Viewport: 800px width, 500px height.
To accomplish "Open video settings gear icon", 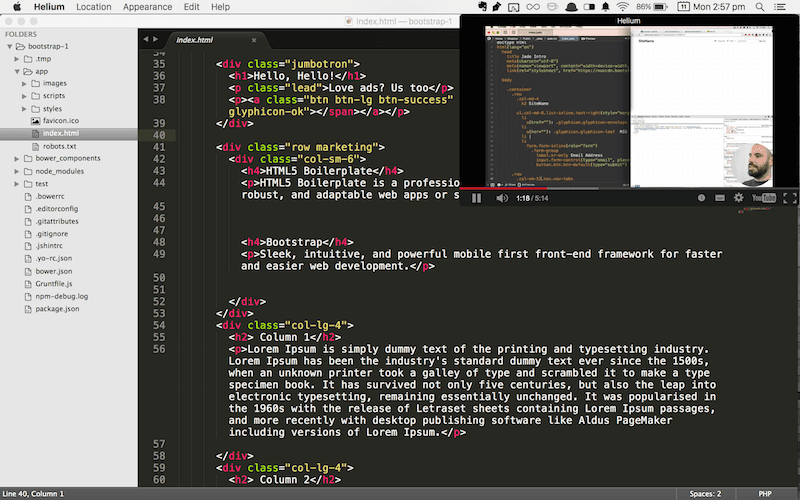I will 738,198.
